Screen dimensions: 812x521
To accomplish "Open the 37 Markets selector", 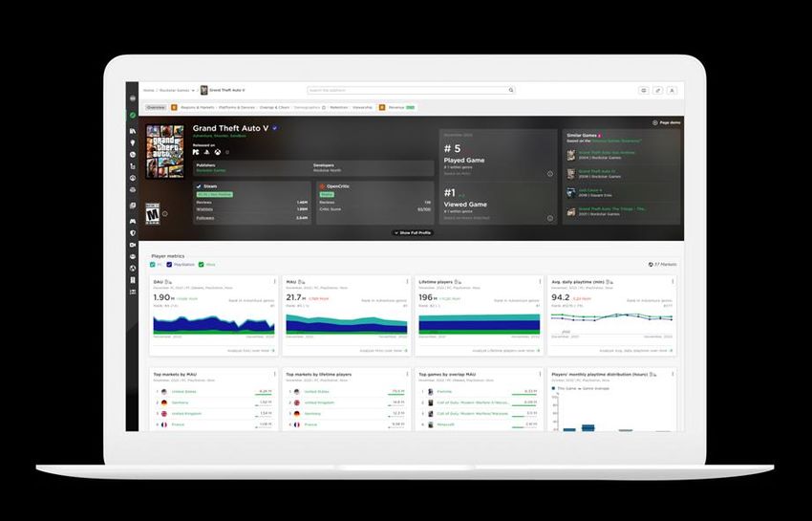I will tap(663, 265).
